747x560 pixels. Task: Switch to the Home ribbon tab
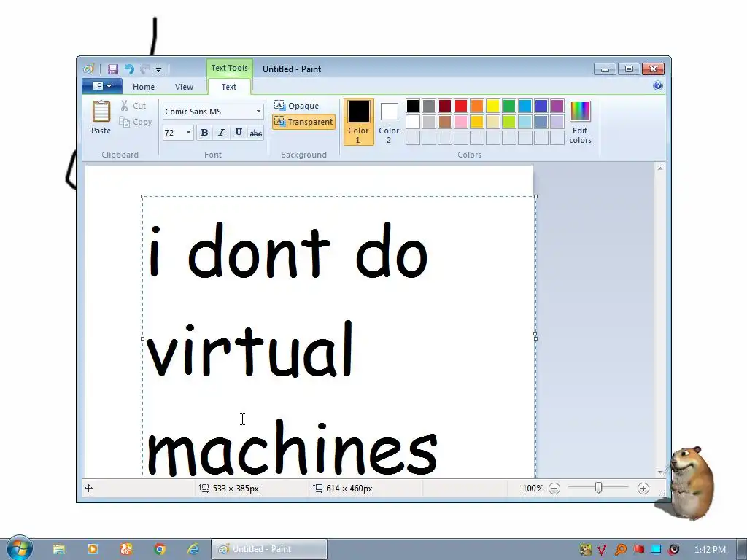pyautogui.click(x=144, y=87)
